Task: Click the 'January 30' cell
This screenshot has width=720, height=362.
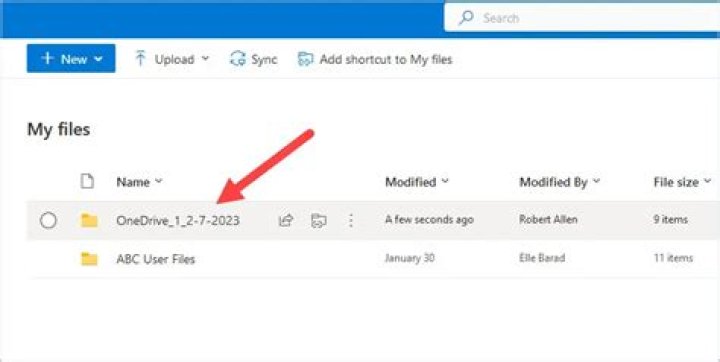Action: pyautogui.click(x=410, y=258)
